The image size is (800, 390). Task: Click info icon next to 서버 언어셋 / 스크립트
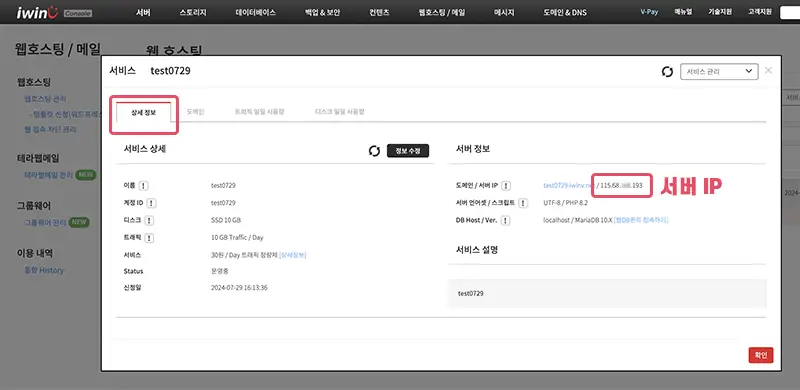click(523, 203)
